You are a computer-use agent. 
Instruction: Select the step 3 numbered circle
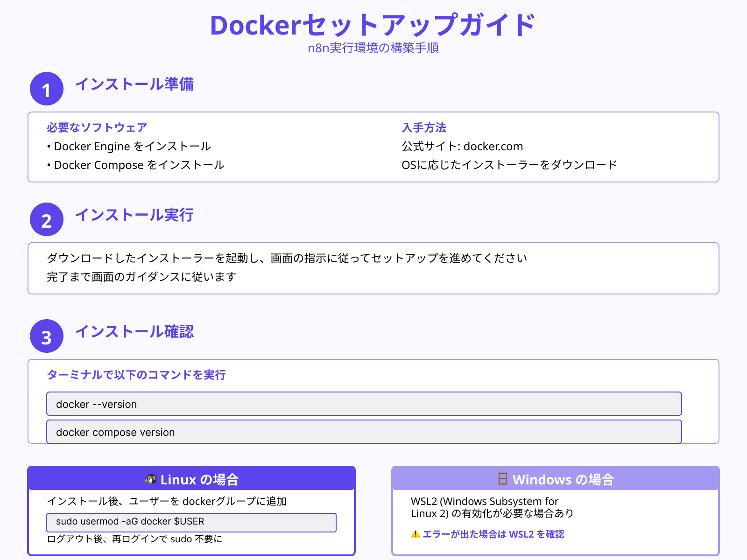pyautogui.click(x=46, y=336)
